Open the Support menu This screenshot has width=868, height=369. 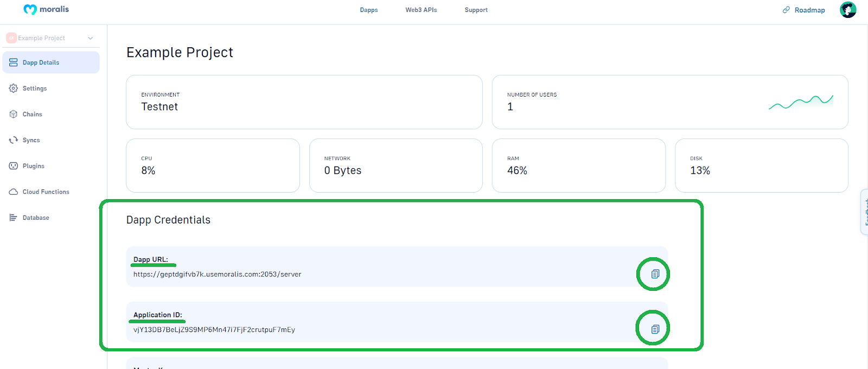[476, 10]
